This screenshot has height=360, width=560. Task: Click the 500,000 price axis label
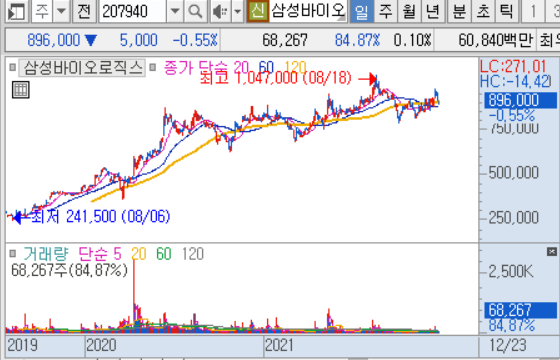(514, 173)
